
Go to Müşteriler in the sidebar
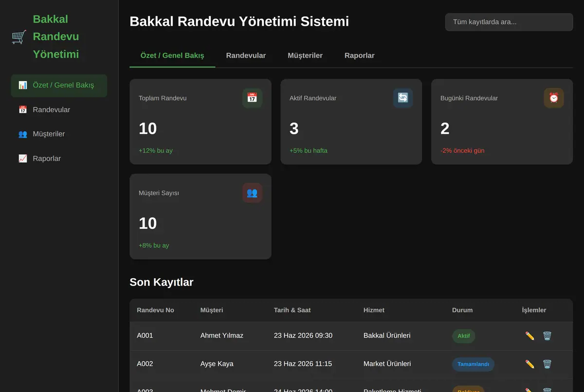59,134
